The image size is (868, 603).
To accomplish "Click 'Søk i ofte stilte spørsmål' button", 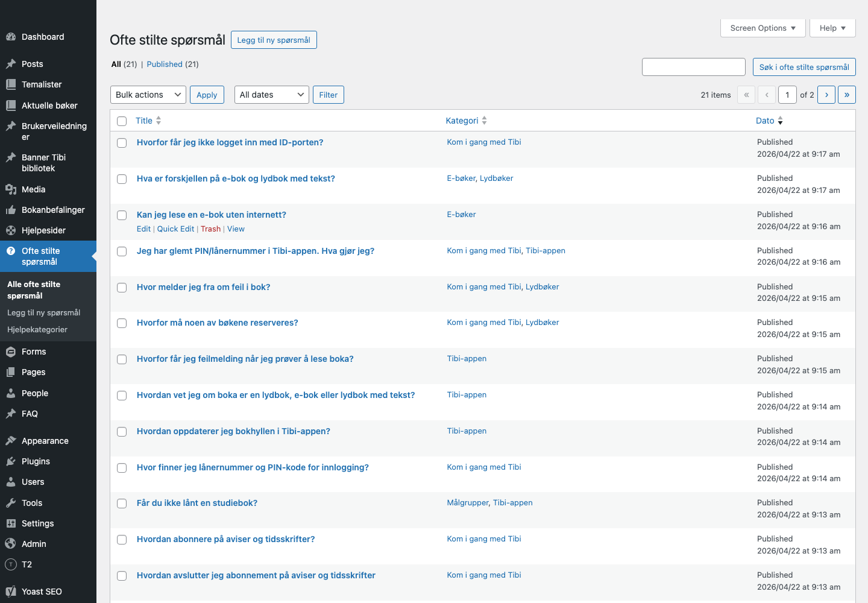I will 804,67.
